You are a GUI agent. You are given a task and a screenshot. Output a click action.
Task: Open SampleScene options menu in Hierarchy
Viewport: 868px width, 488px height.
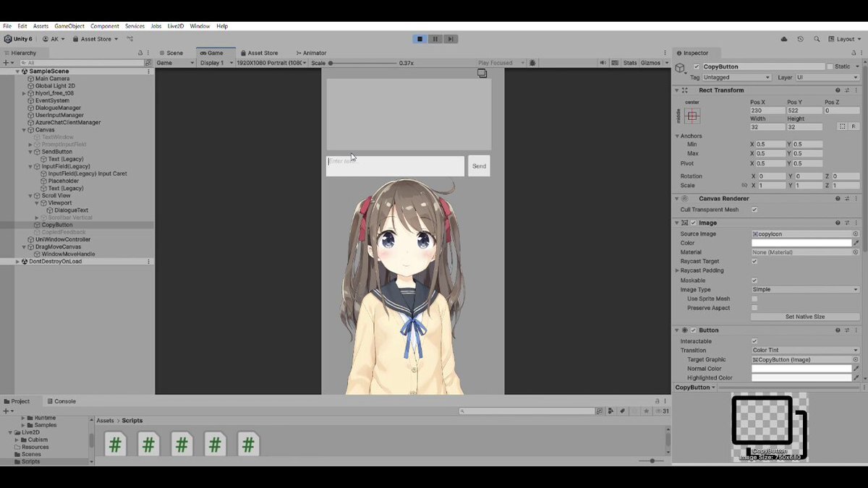[x=149, y=72]
